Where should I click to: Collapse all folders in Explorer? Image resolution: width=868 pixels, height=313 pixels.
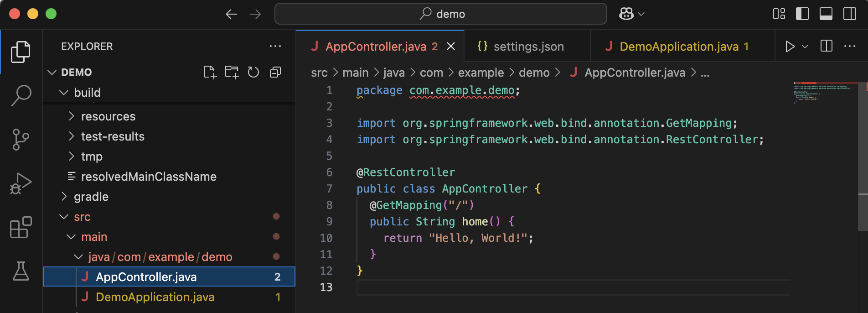pyautogui.click(x=275, y=72)
